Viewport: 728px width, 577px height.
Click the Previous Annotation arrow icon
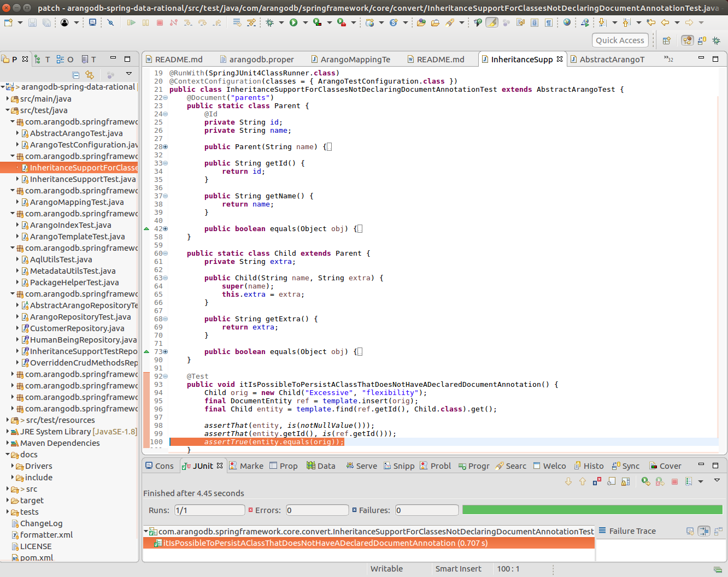(626, 22)
